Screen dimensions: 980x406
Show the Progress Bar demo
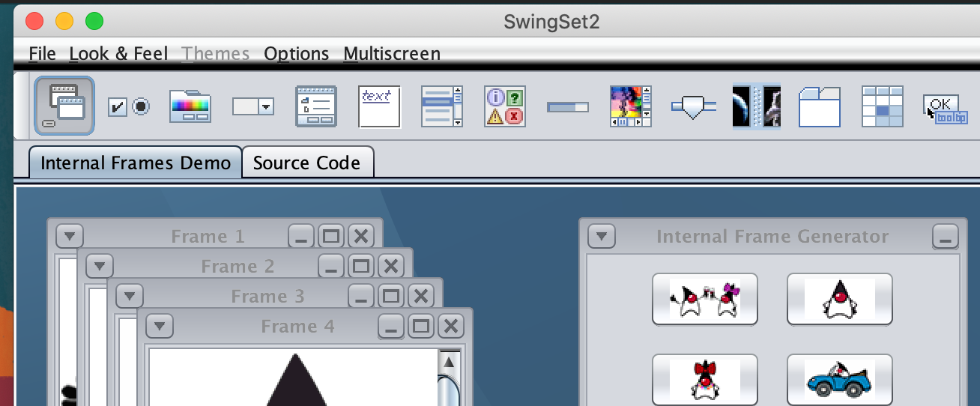567,107
